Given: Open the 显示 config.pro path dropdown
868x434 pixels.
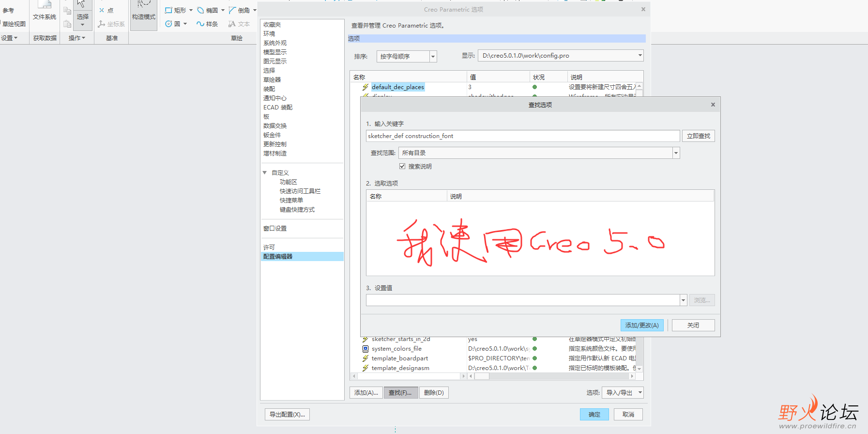Looking at the screenshot, I should click(640, 56).
